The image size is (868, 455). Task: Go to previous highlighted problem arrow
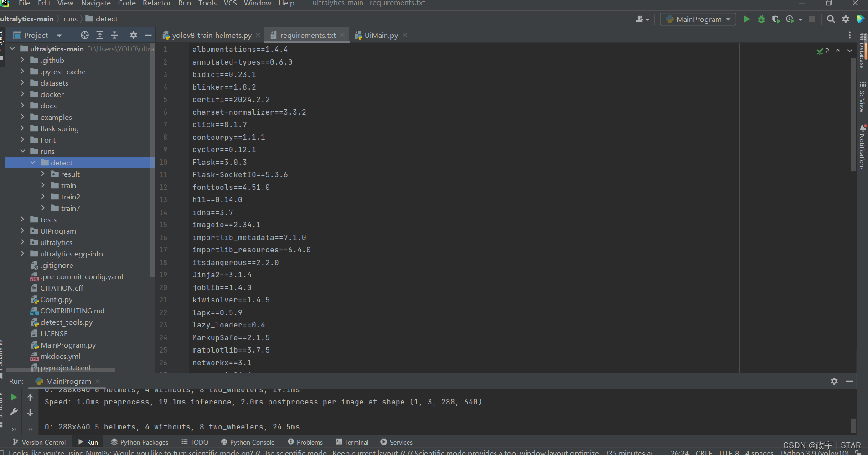click(x=838, y=51)
